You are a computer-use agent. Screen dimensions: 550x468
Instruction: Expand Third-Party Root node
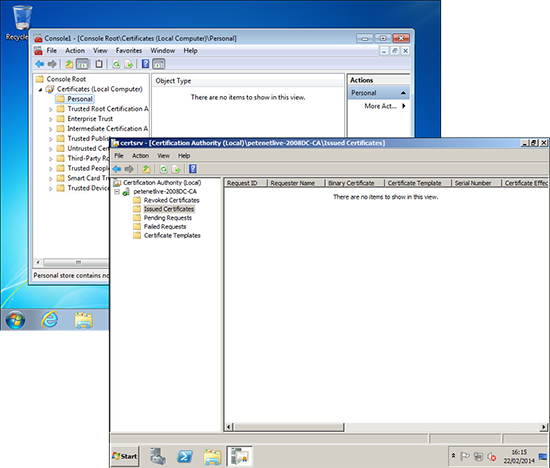point(51,159)
